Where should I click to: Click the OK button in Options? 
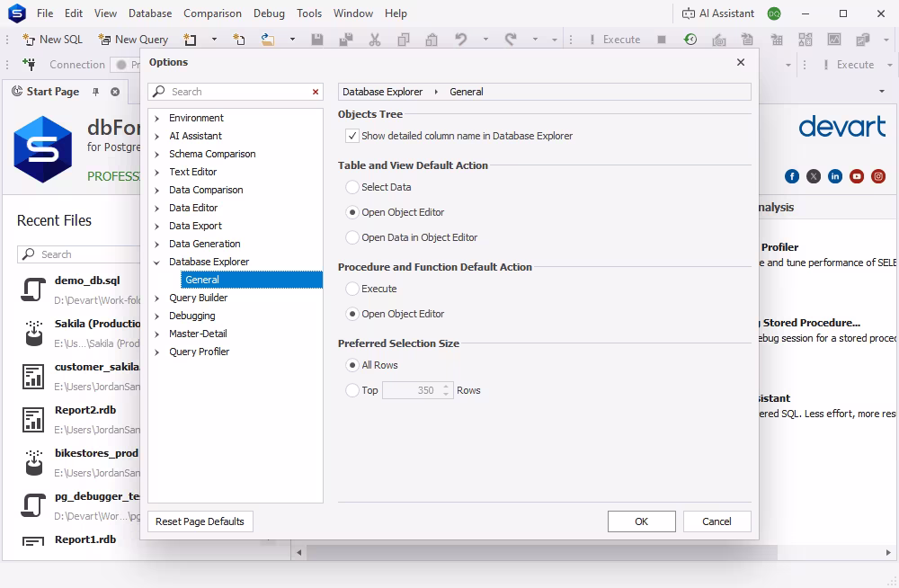[x=642, y=521]
